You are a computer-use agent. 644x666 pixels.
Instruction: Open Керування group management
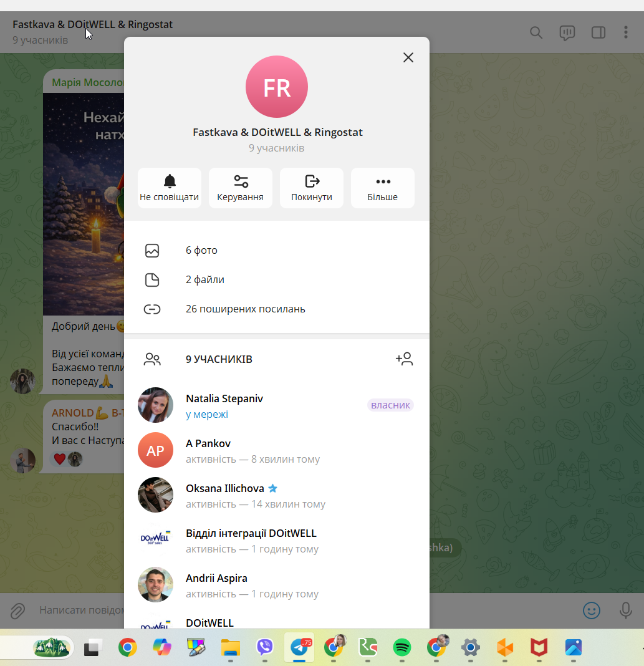(x=240, y=188)
